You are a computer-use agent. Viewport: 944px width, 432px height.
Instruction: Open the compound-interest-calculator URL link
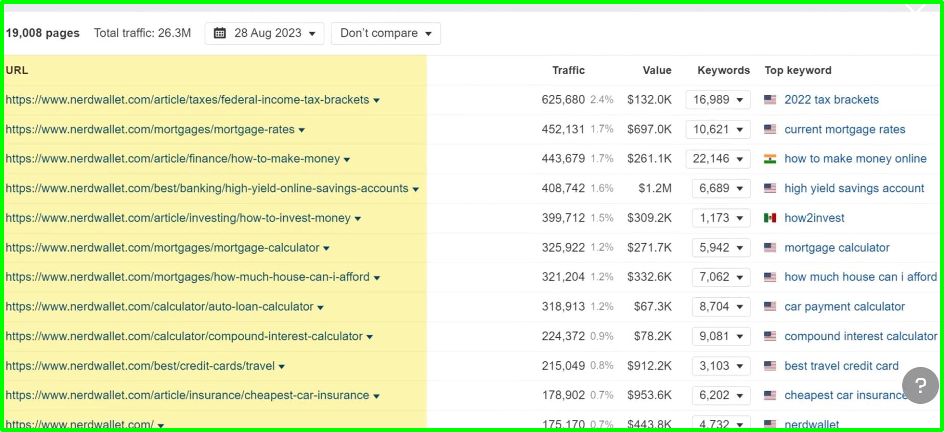184,336
